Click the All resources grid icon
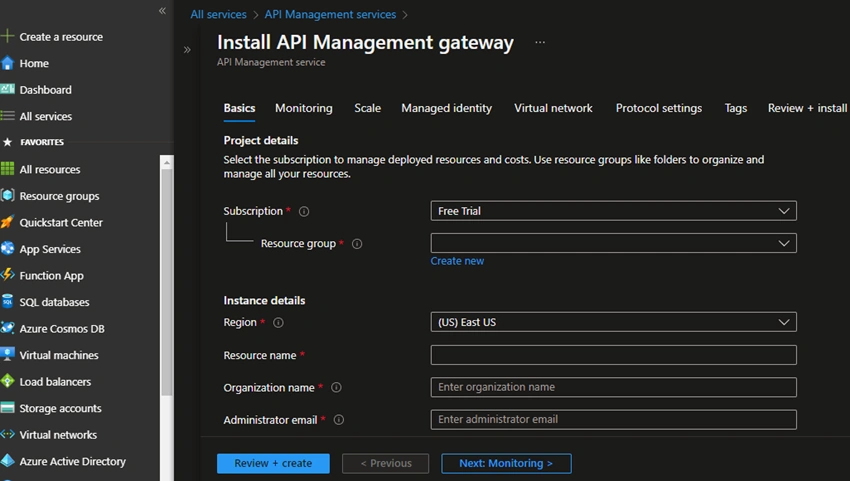This screenshot has height=481, width=850. [x=7, y=169]
